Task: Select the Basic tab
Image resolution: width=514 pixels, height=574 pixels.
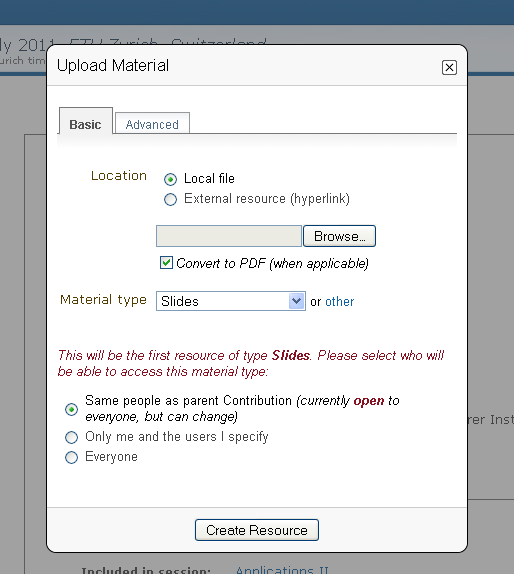Action: (x=86, y=123)
